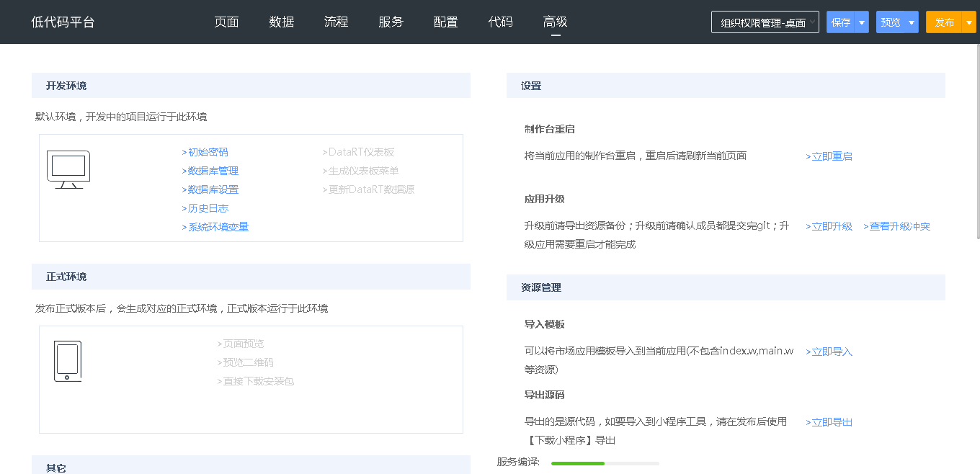This screenshot has height=474, width=980.
Task: Open the 发布 dropdown arrow
Action: point(969,22)
